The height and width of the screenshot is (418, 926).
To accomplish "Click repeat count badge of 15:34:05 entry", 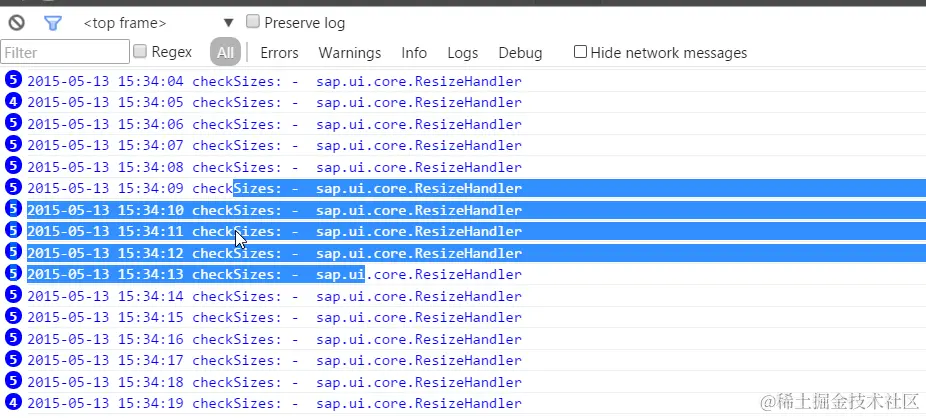I will [x=13, y=101].
